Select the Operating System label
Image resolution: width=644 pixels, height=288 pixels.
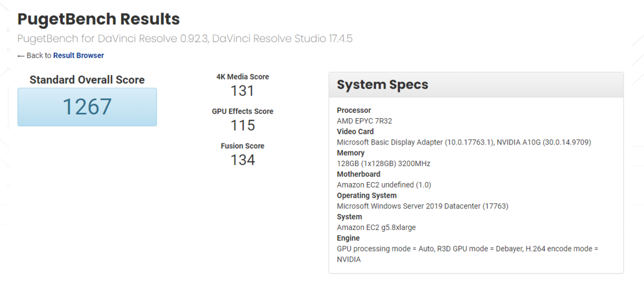click(367, 196)
